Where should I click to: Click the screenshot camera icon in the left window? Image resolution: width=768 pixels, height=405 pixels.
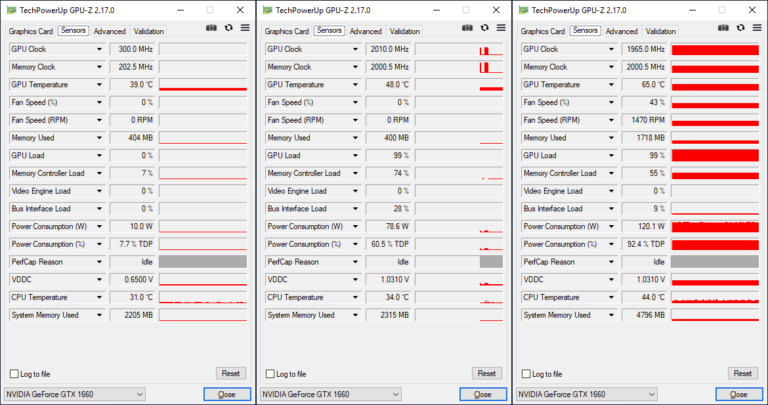point(211,28)
